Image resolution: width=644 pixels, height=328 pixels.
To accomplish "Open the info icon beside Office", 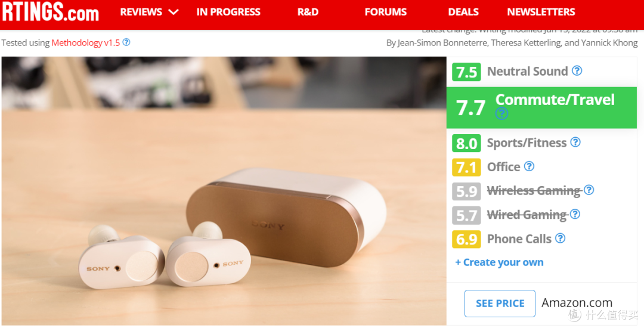I will coord(530,166).
